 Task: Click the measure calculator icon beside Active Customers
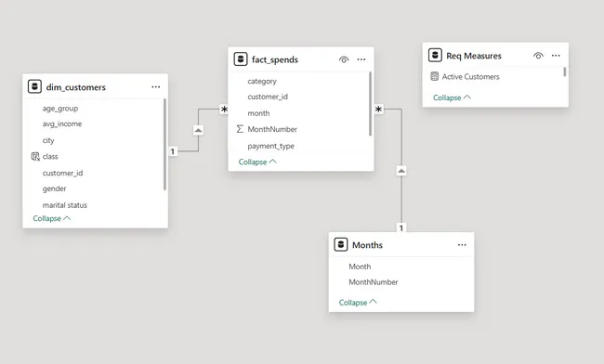435,76
